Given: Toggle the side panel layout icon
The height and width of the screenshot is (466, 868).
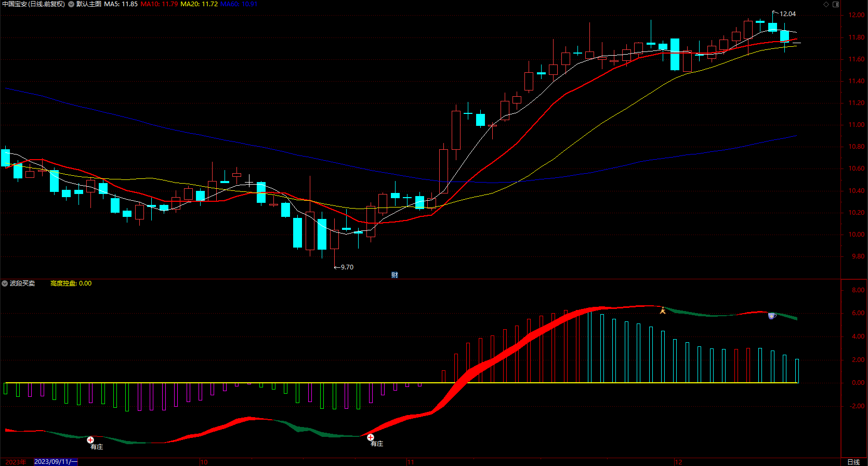Looking at the screenshot, I should (x=836, y=4).
